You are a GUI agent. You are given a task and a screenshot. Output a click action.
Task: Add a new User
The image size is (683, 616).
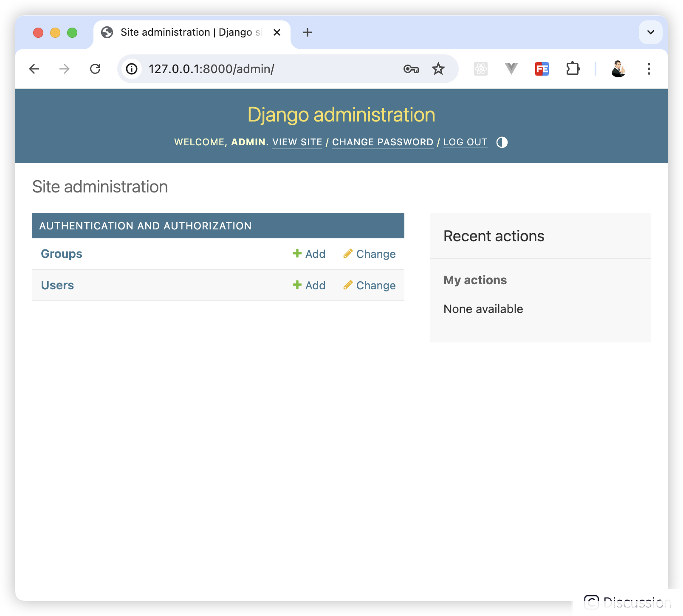[x=309, y=285]
